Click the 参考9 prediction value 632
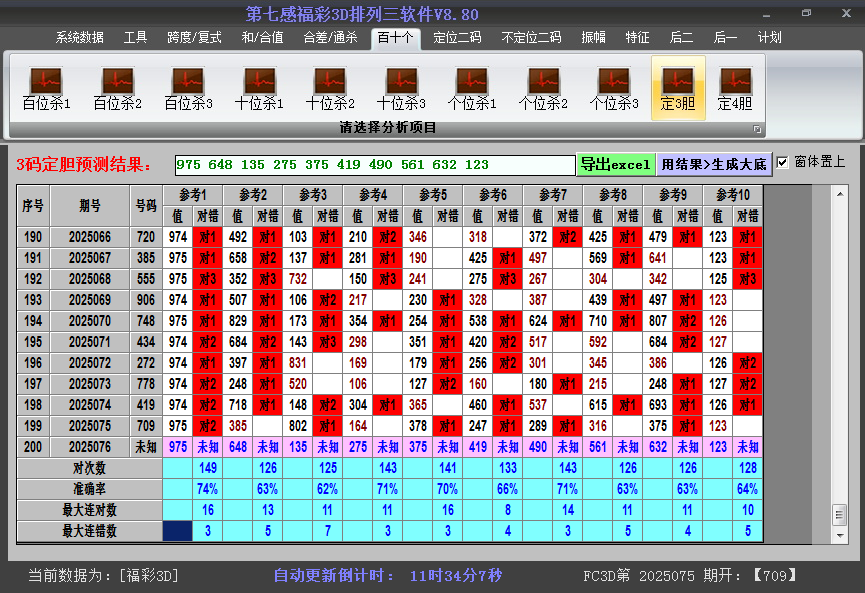The image size is (865, 593). [x=658, y=447]
